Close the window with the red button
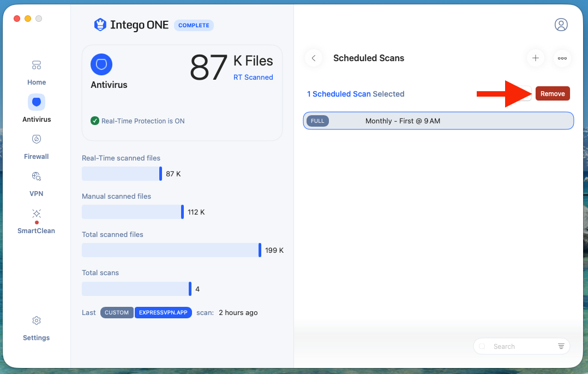Image resolution: width=588 pixels, height=374 pixels. [x=17, y=19]
